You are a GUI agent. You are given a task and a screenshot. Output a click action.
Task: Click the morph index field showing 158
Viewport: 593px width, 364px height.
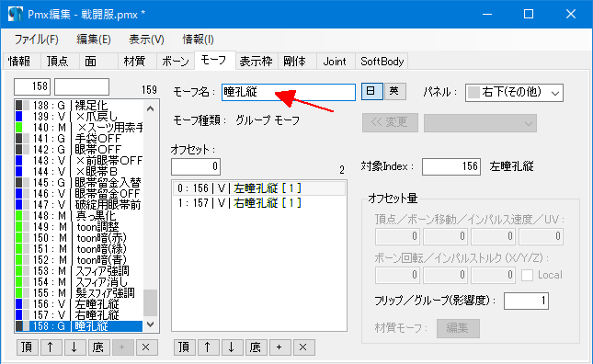point(32,86)
